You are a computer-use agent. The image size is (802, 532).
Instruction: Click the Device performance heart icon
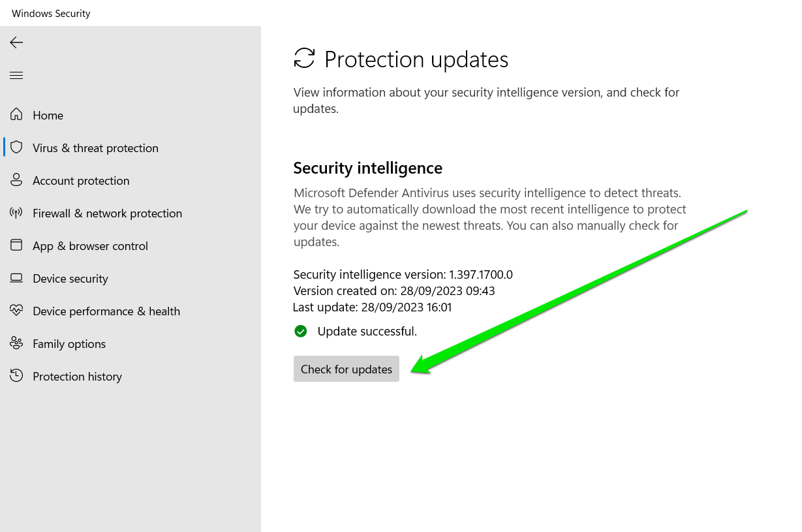[x=16, y=311]
